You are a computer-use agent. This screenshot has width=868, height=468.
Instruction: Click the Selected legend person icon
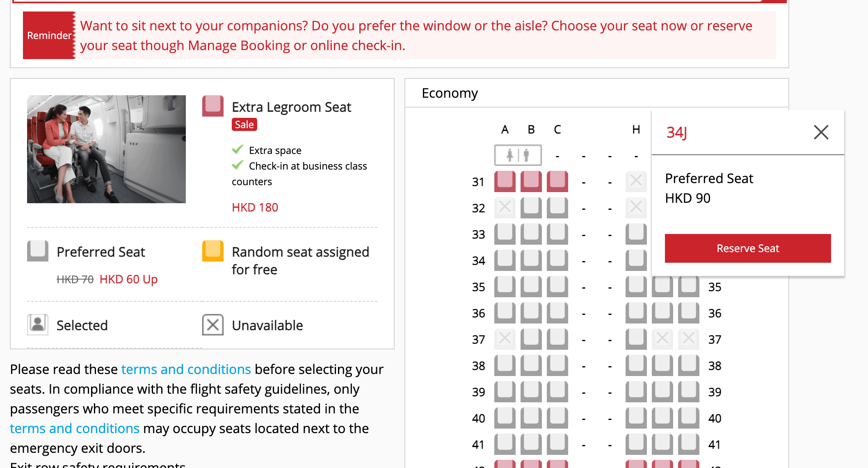click(x=37, y=325)
